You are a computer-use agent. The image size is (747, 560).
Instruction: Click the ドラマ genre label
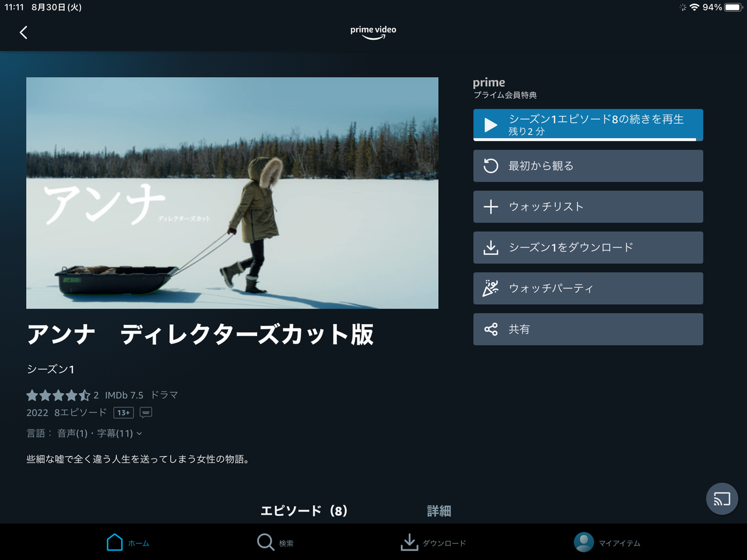pyautogui.click(x=164, y=395)
